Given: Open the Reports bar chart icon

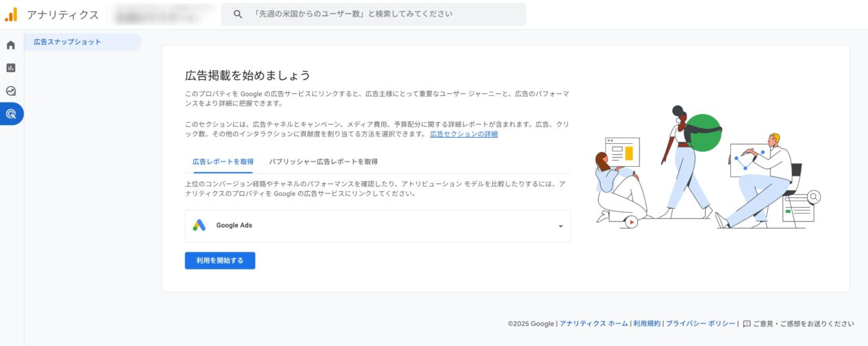Looking at the screenshot, I should [x=11, y=68].
